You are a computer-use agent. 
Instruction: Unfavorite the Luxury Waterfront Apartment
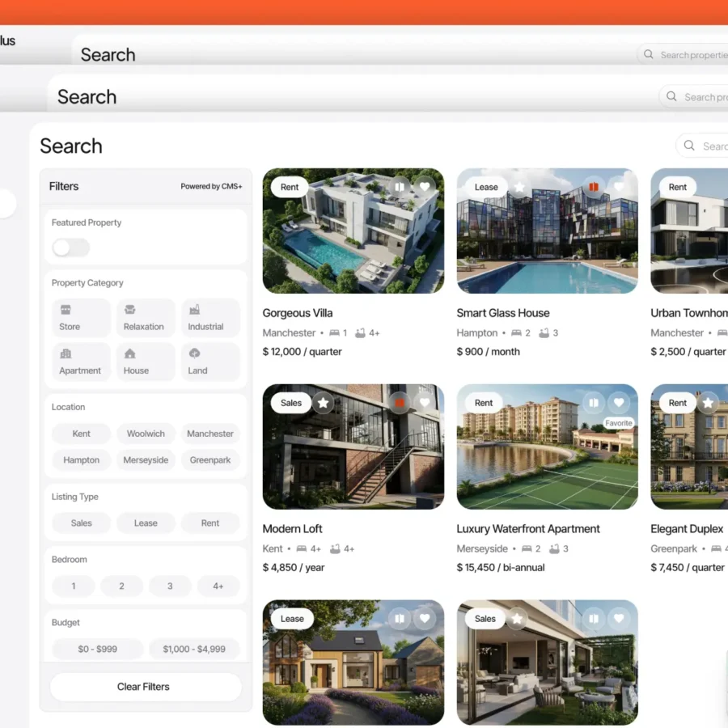pyautogui.click(x=620, y=402)
